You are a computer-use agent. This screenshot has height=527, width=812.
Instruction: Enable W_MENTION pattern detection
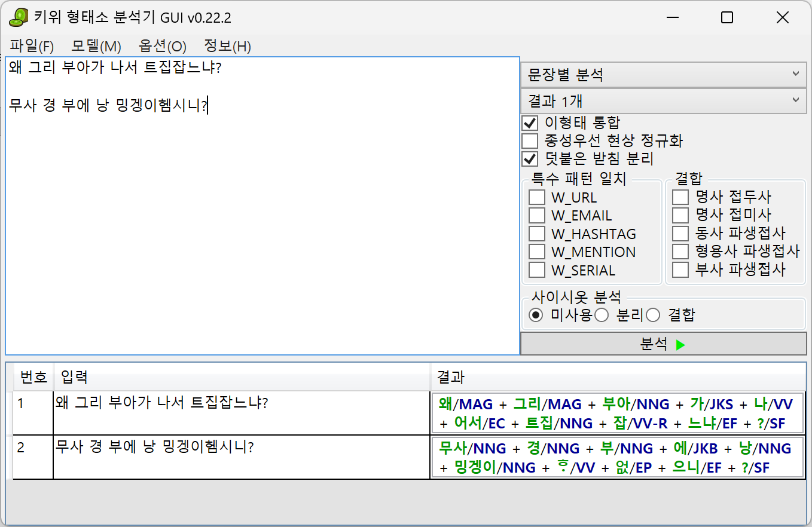(x=536, y=252)
